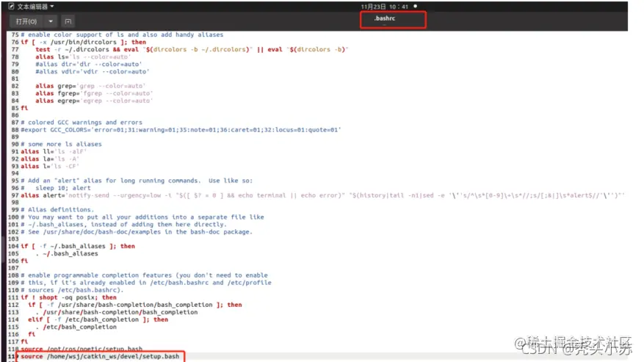644x362 pixels.
Task: Click line number 75 in the gutter
Action: tap(15, 35)
